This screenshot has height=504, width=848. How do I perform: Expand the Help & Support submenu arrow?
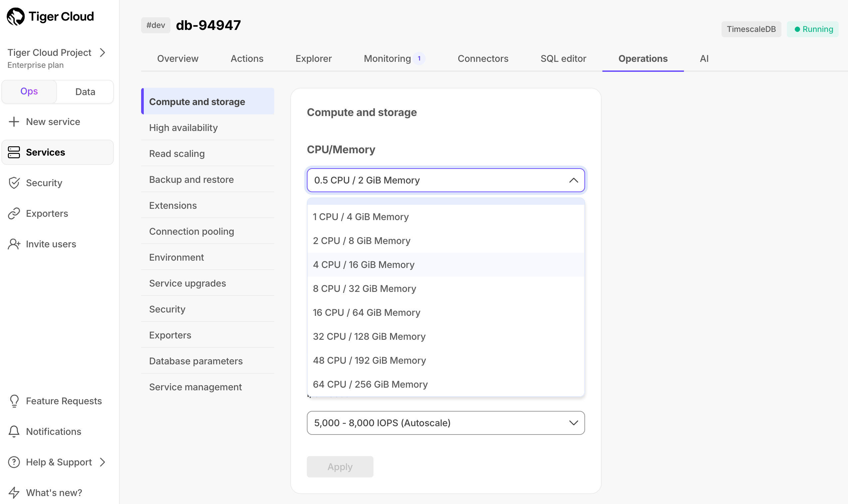pyautogui.click(x=103, y=462)
